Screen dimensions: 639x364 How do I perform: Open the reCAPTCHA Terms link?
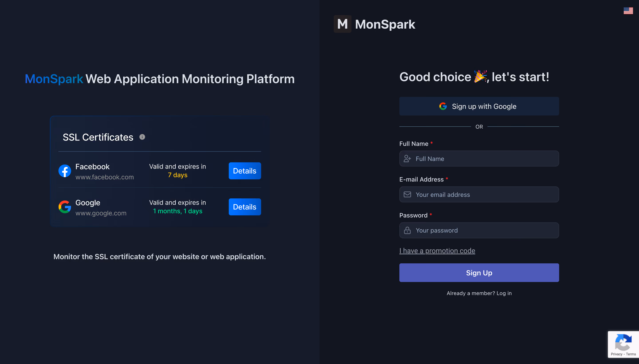(631, 354)
